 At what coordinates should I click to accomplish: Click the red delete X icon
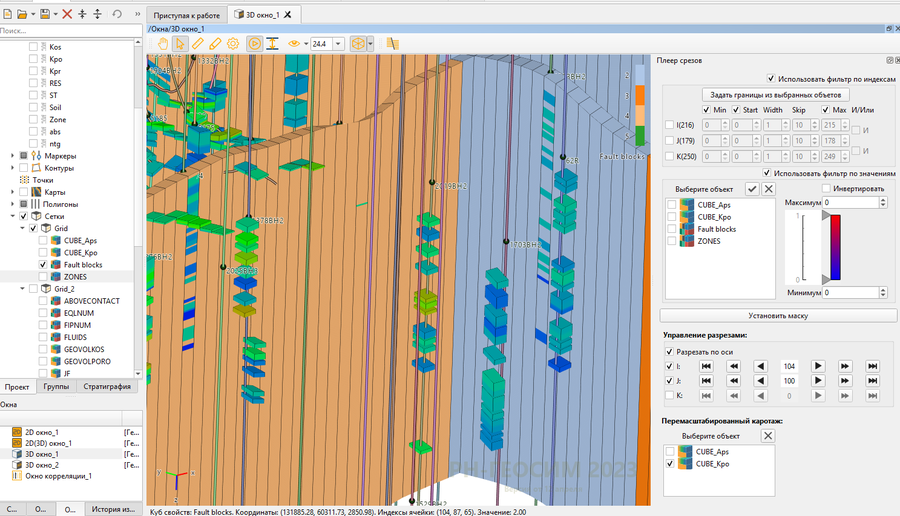(67, 14)
